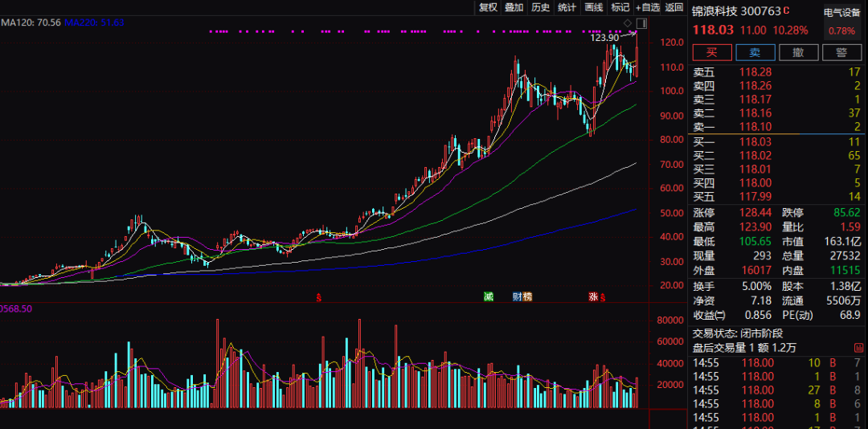The height and width of the screenshot is (429, 868).
Task: Click the 撤 cancel order button
Action: pos(798,52)
